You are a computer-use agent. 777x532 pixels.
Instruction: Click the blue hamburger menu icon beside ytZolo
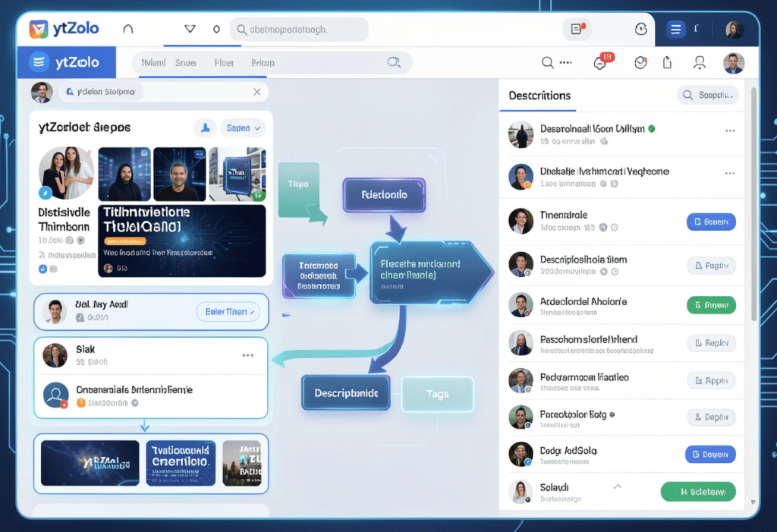tap(37, 62)
